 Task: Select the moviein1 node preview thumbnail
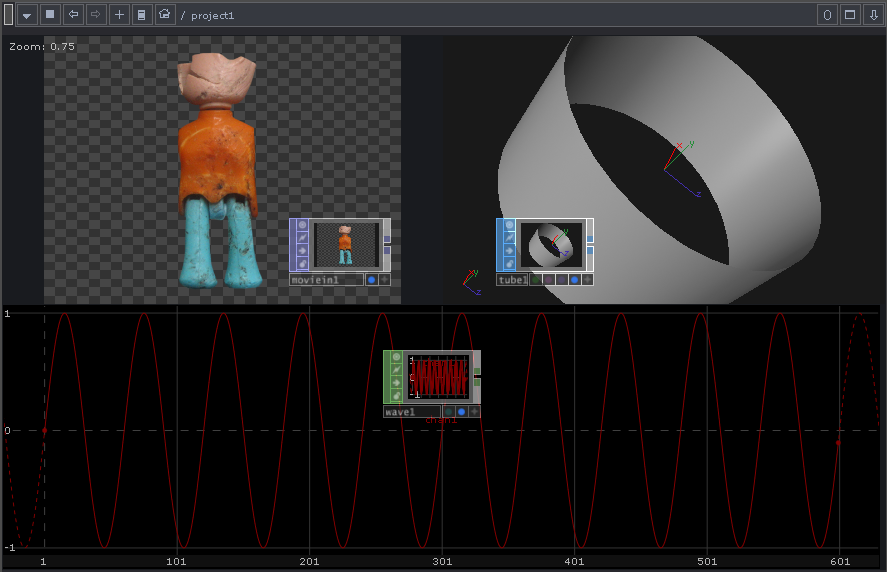pos(347,245)
